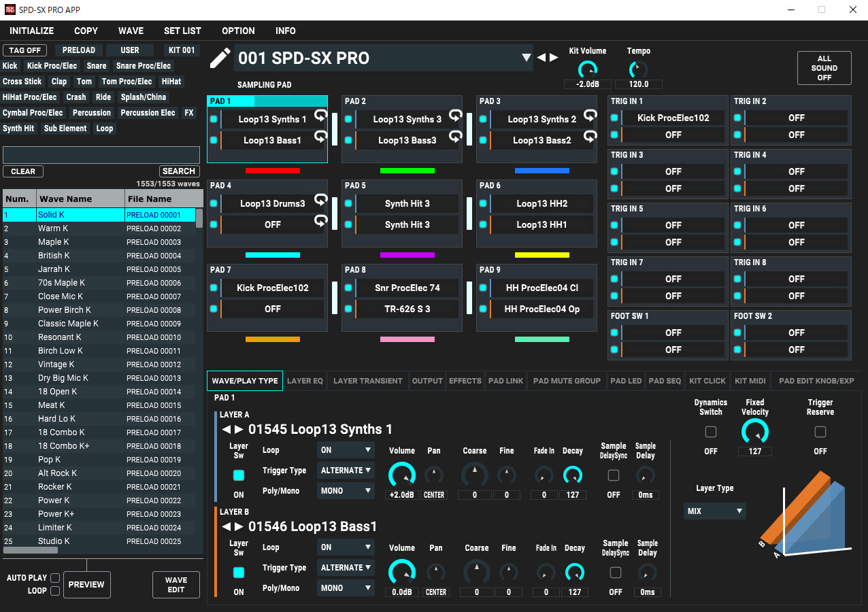The height and width of the screenshot is (612, 868).
Task: Click the WAVE EDIT button
Action: (176, 584)
